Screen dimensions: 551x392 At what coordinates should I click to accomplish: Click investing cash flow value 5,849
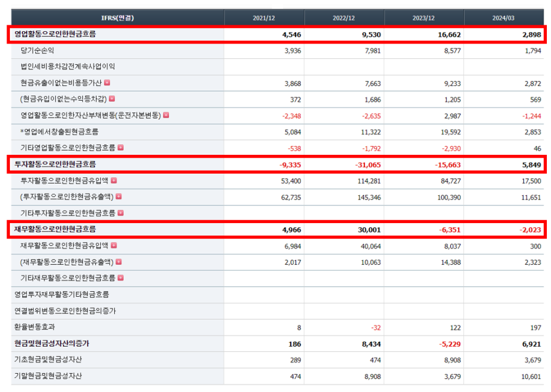532,165
